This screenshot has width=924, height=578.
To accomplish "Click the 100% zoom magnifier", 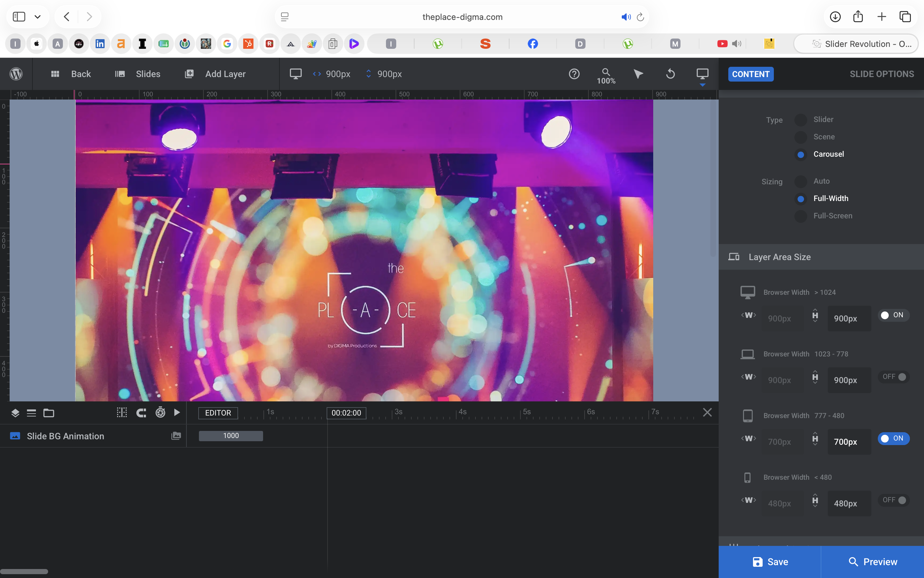I will 606,76.
